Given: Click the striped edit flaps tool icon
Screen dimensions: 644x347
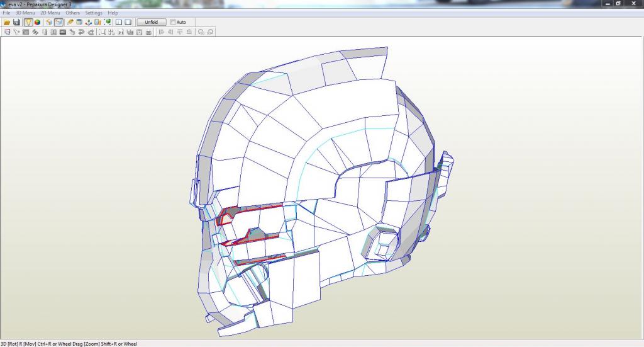Looking at the screenshot, I should (35, 32).
